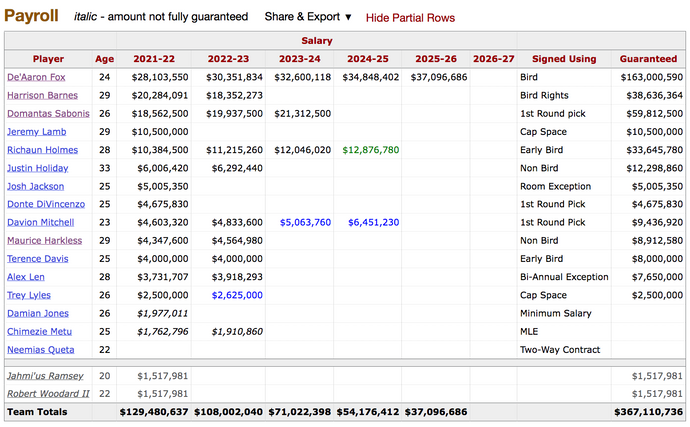This screenshot has height=427, width=690.
Task: Click Justin Holiday $6,292,440 cell
Action: pos(237,168)
